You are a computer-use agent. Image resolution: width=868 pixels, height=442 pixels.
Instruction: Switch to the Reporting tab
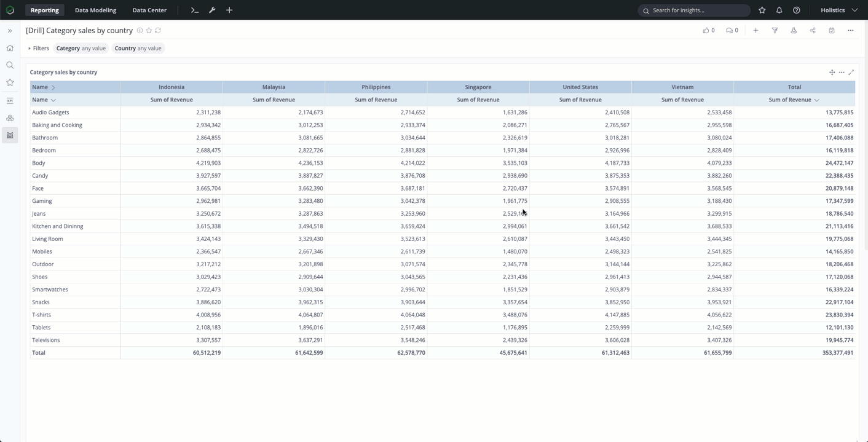pyautogui.click(x=45, y=10)
